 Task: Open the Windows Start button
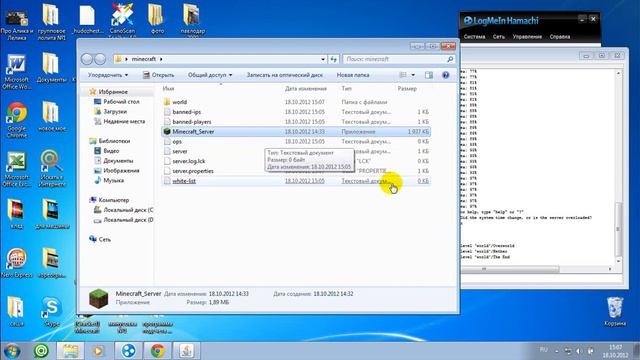pyautogui.click(x=11, y=351)
